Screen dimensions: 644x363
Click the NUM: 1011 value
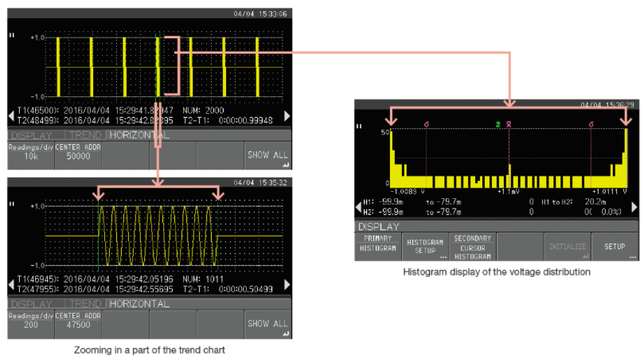pyautogui.click(x=203, y=279)
